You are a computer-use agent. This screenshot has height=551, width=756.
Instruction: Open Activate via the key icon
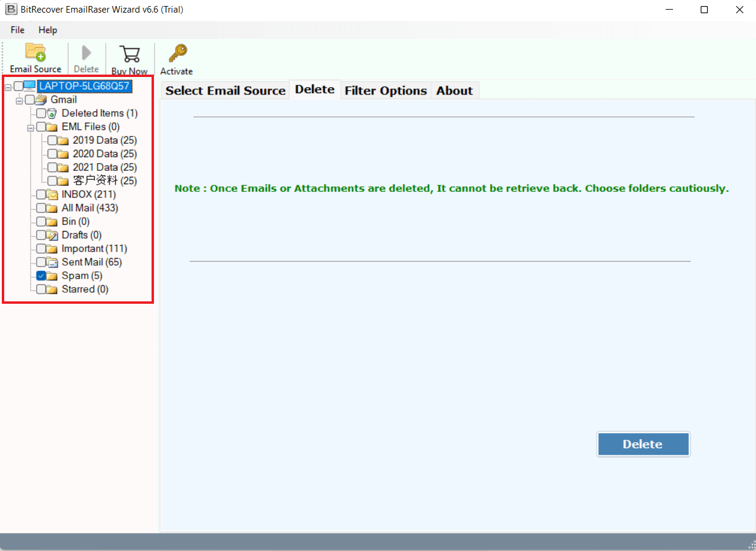pyautogui.click(x=177, y=54)
